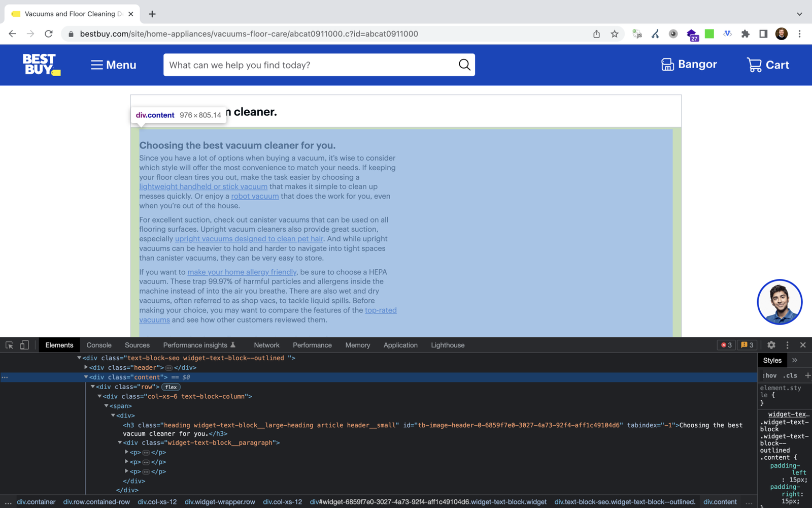Toggle the device toolbar icon
This screenshot has height=508, width=812.
[24, 345]
